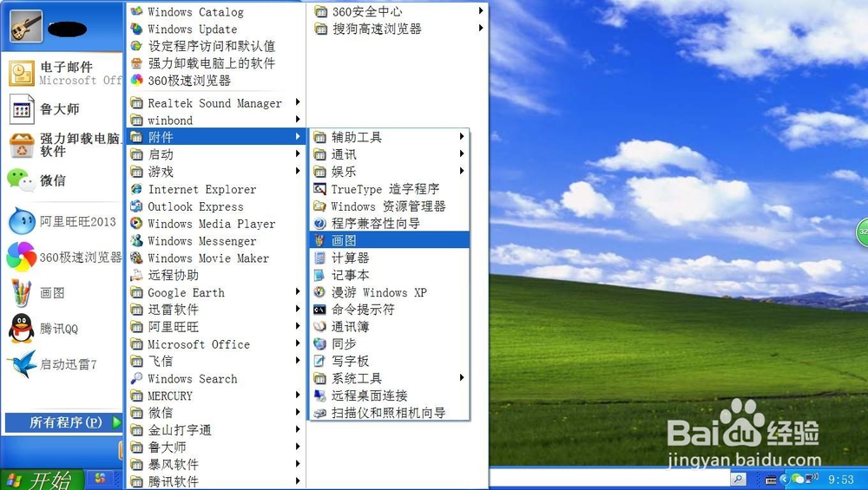Select 迅雷软件 program folder

click(216, 309)
